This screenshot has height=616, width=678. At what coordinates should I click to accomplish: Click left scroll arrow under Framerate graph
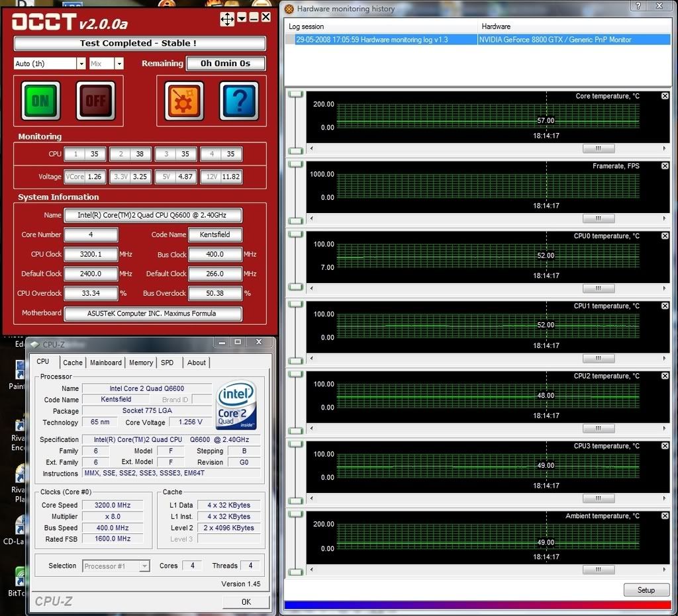click(311, 218)
